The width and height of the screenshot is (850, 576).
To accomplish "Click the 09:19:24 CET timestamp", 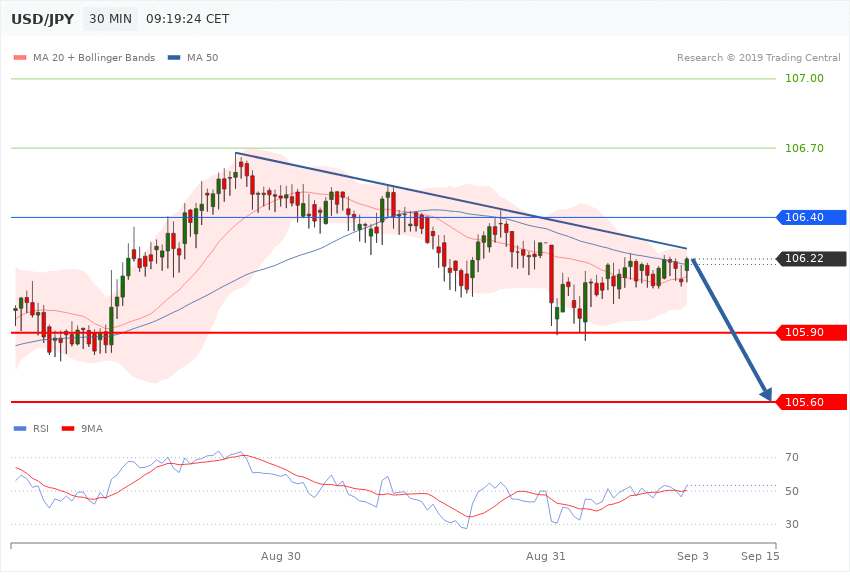I will pos(188,19).
